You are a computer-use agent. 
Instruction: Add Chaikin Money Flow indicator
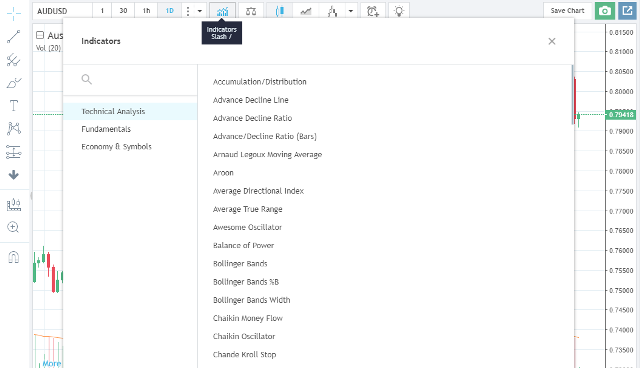(248, 318)
